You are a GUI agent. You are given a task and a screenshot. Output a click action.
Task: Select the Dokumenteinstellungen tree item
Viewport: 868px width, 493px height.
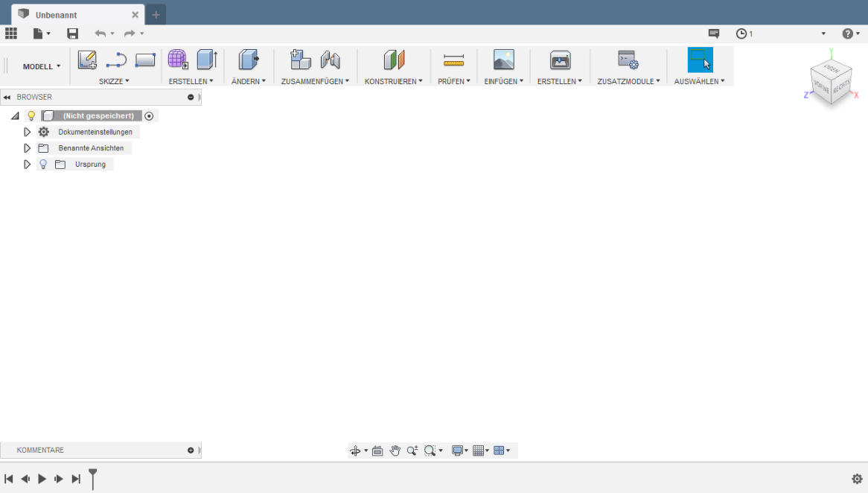pos(95,132)
